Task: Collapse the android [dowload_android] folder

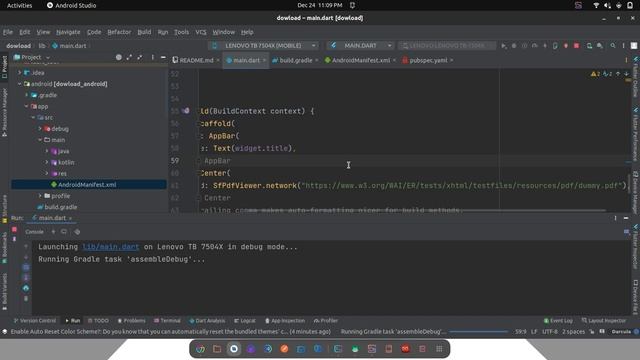Action: [19, 84]
